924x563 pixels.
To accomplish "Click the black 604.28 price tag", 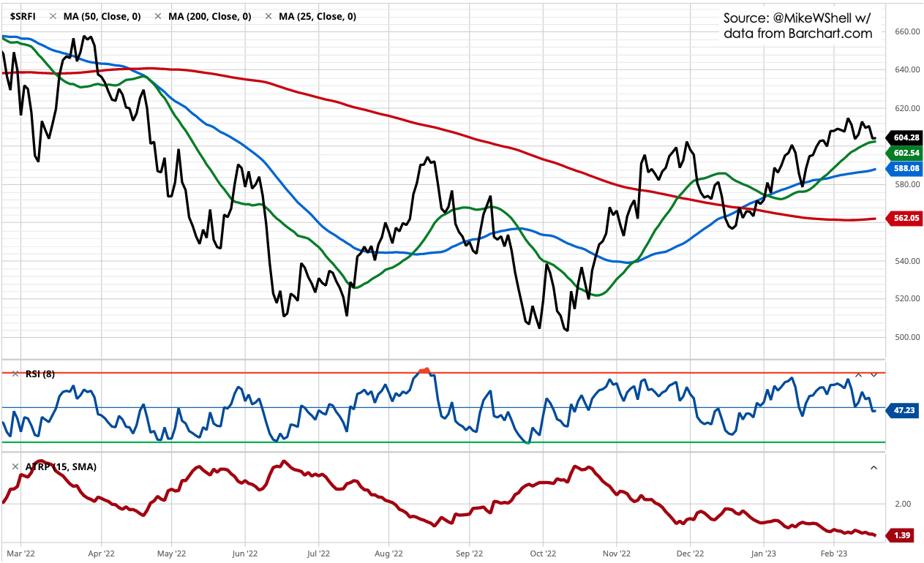I will point(906,137).
